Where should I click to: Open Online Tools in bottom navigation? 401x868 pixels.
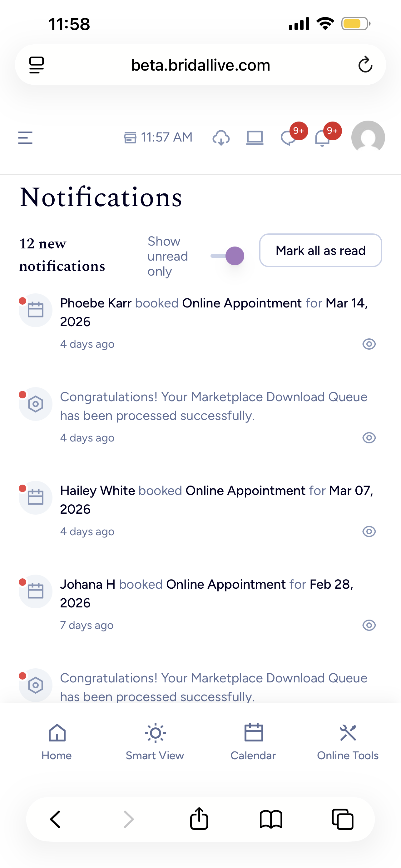pyautogui.click(x=348, y=744)
